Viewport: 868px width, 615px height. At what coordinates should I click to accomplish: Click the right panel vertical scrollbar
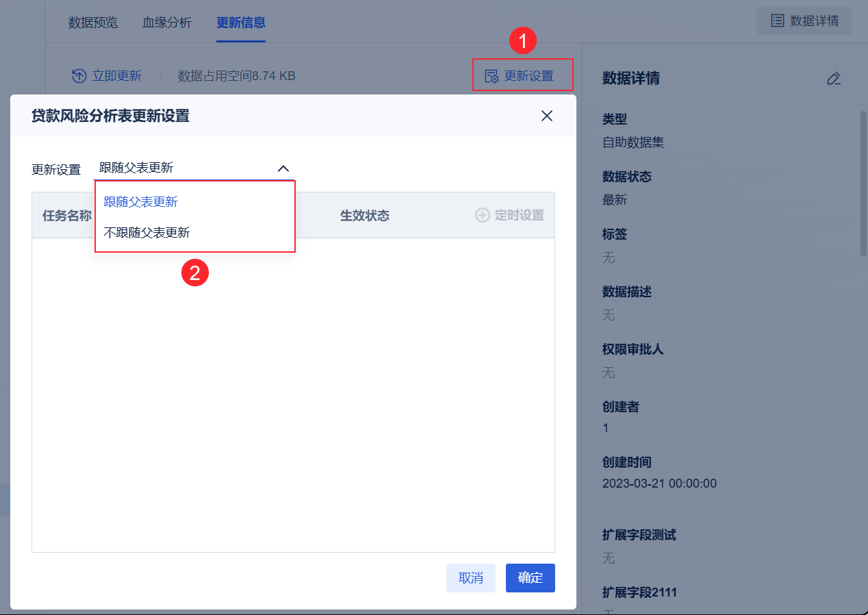pos(863,183)
